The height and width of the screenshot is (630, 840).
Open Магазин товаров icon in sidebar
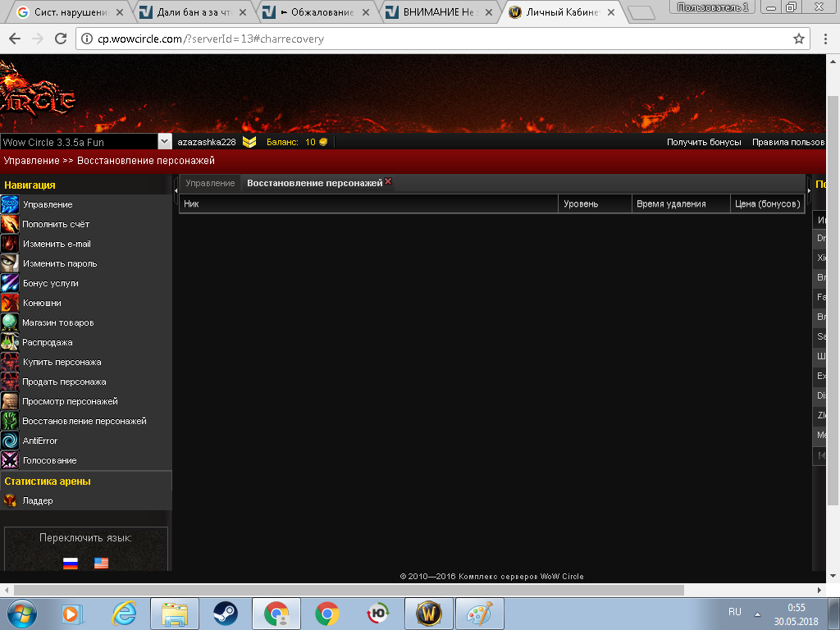click(10, 322)
